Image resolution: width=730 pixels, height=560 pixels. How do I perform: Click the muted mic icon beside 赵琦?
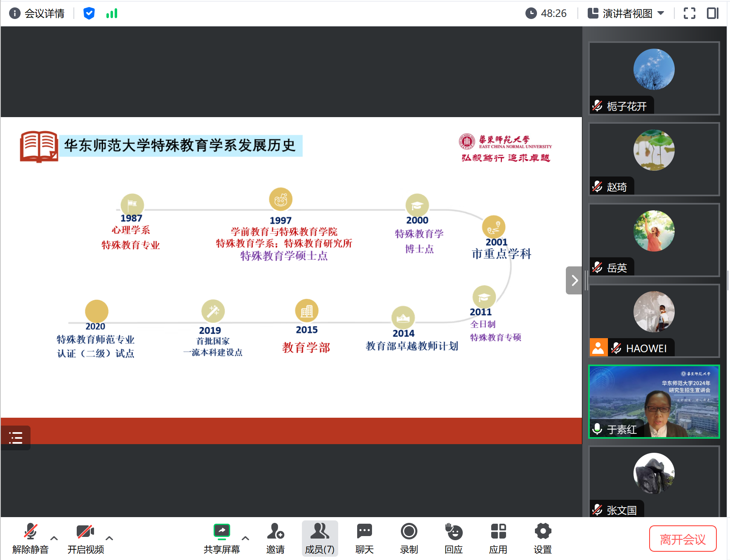(x=597, y=187)
